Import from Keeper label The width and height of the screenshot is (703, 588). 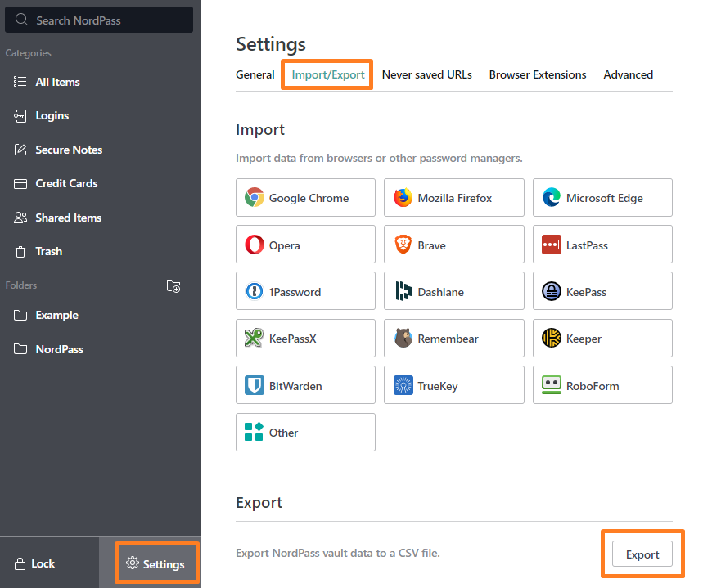point(584,339)
